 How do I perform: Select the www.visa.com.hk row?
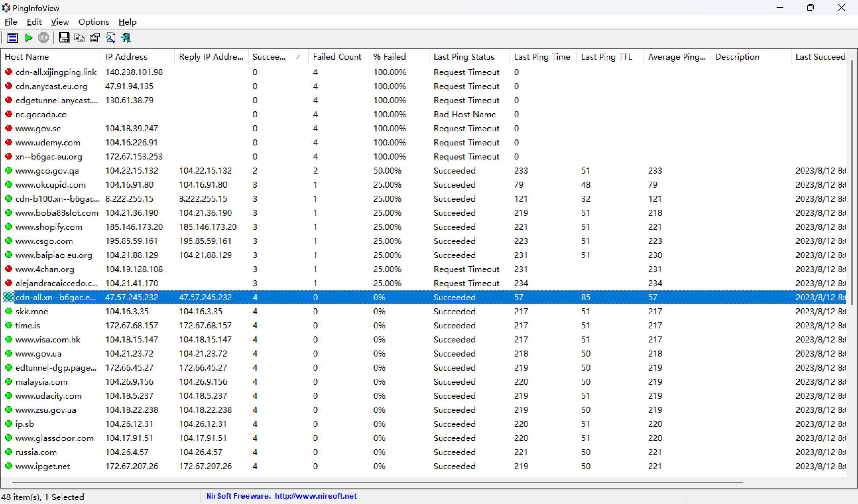424,339
